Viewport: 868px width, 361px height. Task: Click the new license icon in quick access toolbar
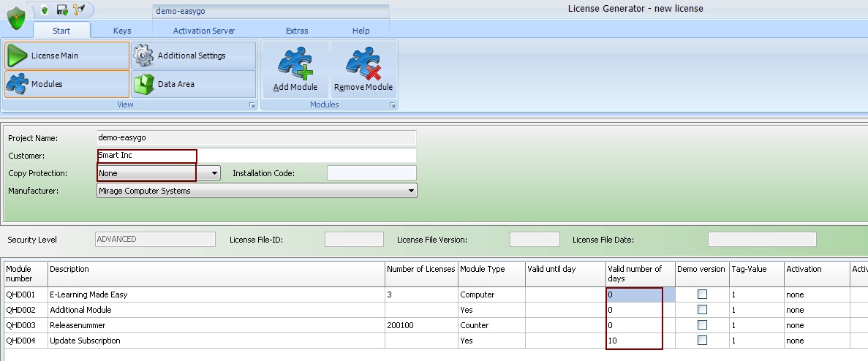(x=45, y=9)
